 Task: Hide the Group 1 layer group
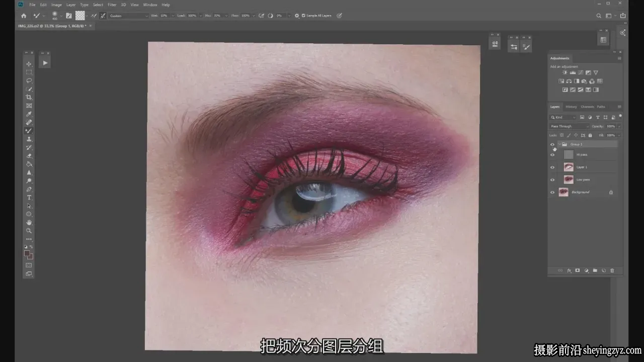pyautogui.click(x=552, y=144)
